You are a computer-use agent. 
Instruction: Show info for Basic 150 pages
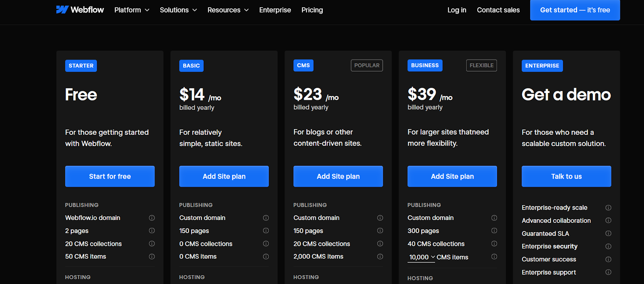point(266,230)
